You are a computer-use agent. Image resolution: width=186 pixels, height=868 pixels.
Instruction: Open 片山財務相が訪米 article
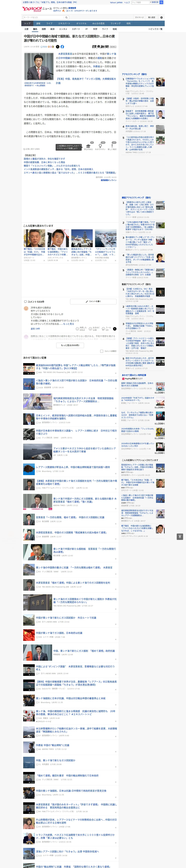pos(76,821)
